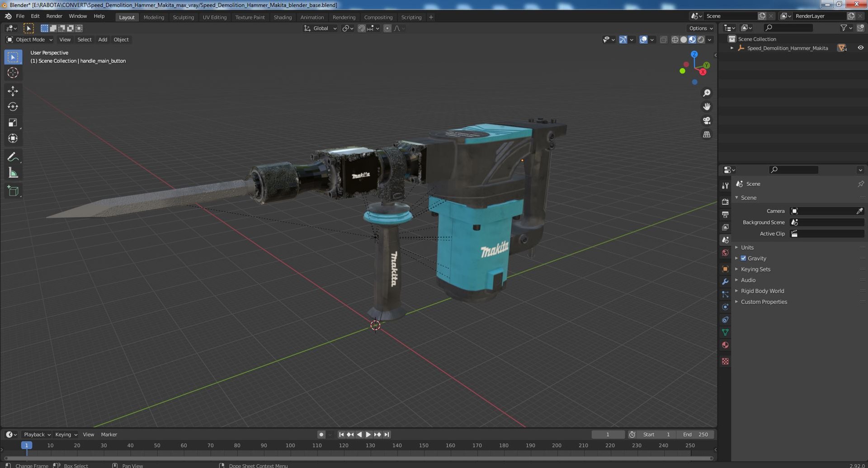Pick camera with the eyedropper icon
Screen dimensions: 868x468
[x=859, y=211]
